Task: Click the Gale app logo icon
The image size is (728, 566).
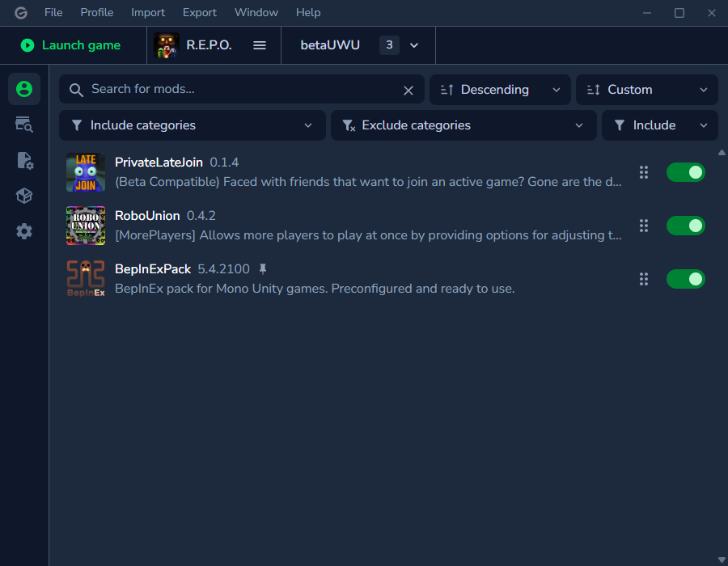Action: pos(20,12)
